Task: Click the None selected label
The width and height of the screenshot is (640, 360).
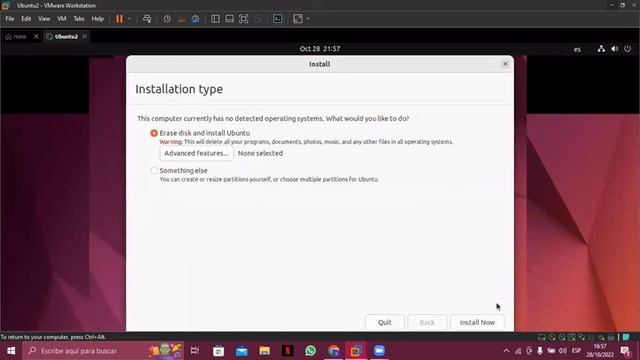Action: click(x=260, y=153)
